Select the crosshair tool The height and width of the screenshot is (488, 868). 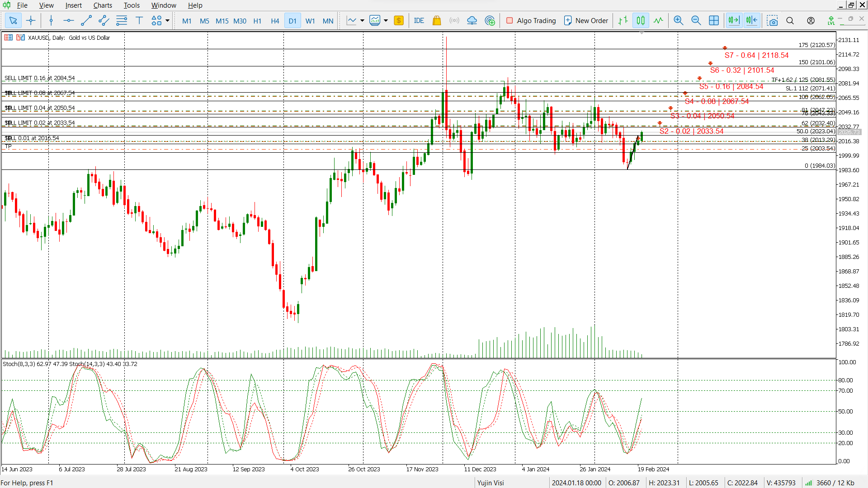pyautogui.click(x=31, y=20)
